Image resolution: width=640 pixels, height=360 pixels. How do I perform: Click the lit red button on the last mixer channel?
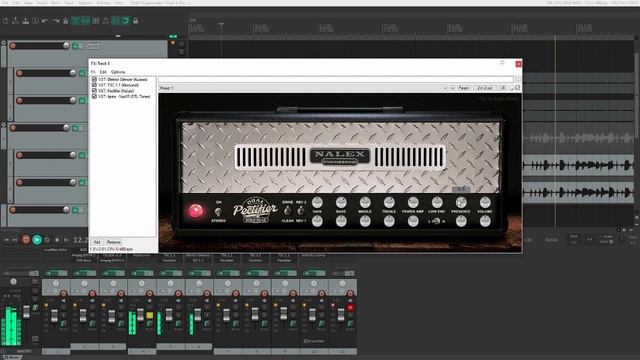click(350, 307)
